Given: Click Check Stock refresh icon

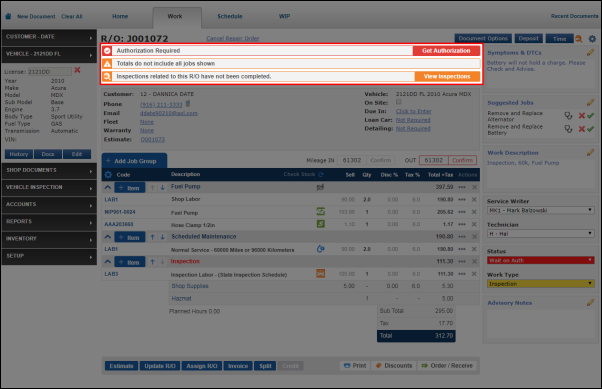Looking at the screenshot, I should pos(321,174).
